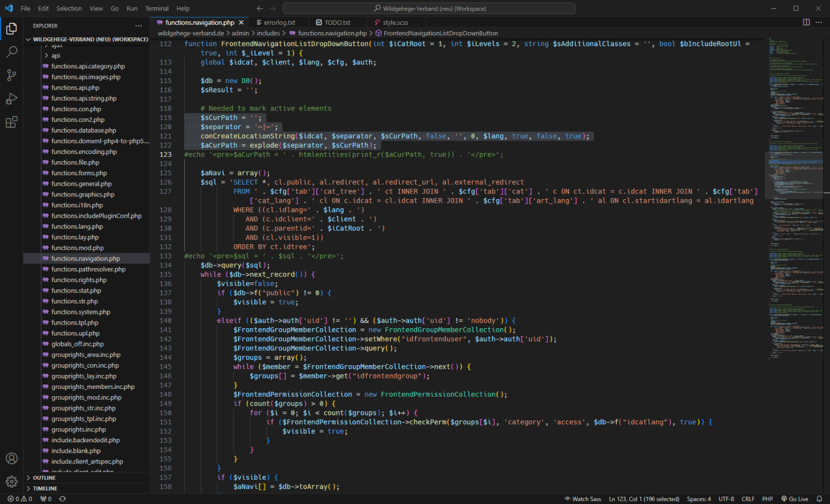The width and height of the screenshot is (830, 504).
Task: Open the File menu
Action: (25, 8)
